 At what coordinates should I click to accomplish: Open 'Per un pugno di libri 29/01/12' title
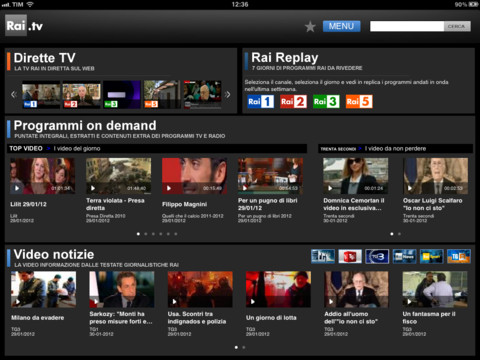(x=268, y=204)
